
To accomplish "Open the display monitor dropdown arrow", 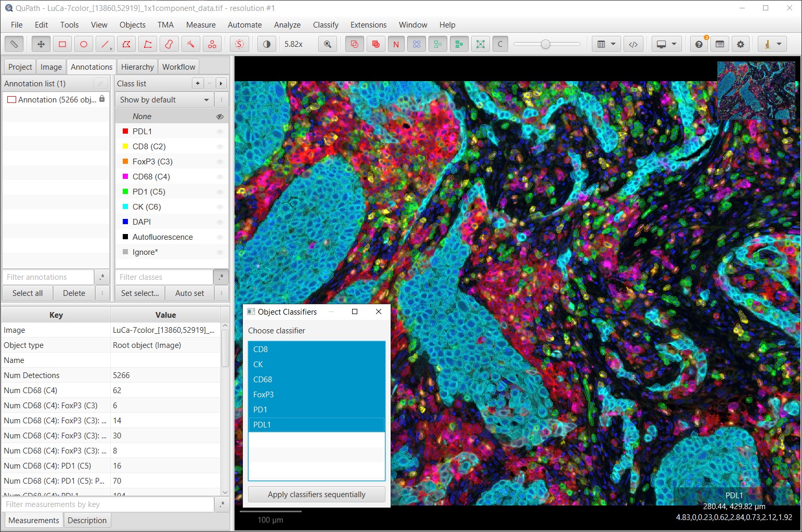I will pos(674,44).
